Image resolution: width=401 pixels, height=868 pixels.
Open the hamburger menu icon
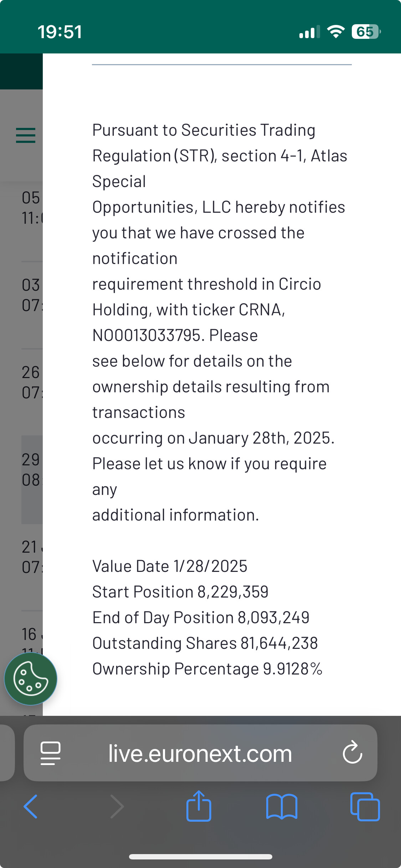(26, 135)
